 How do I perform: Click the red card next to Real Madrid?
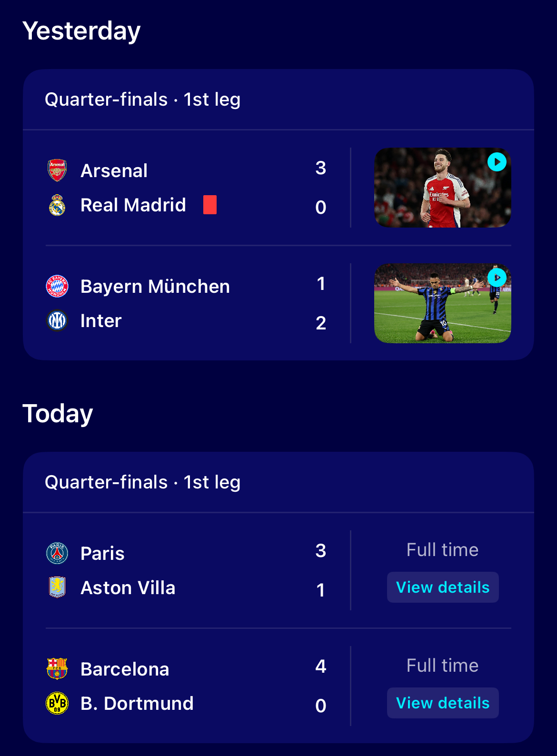coord(210,205)
